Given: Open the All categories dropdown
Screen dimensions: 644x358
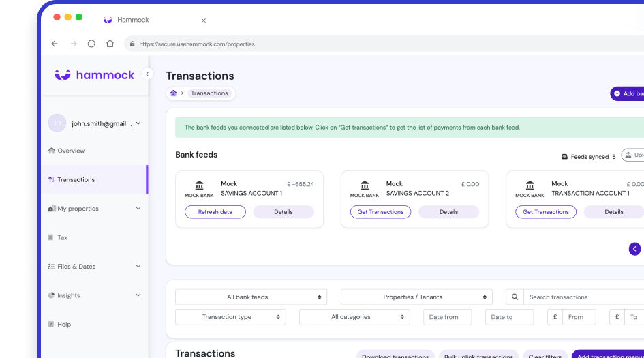Looking at the screenshot, I should 354,317.
